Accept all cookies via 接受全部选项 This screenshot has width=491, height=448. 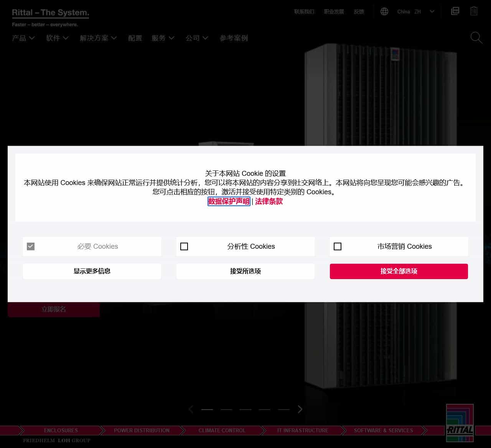pos(399,271)
